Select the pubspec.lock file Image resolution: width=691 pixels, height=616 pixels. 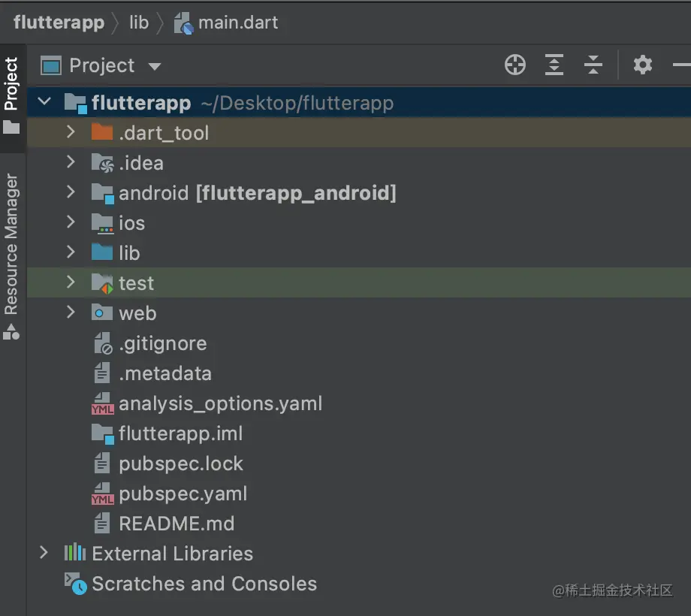coord(181,464)
